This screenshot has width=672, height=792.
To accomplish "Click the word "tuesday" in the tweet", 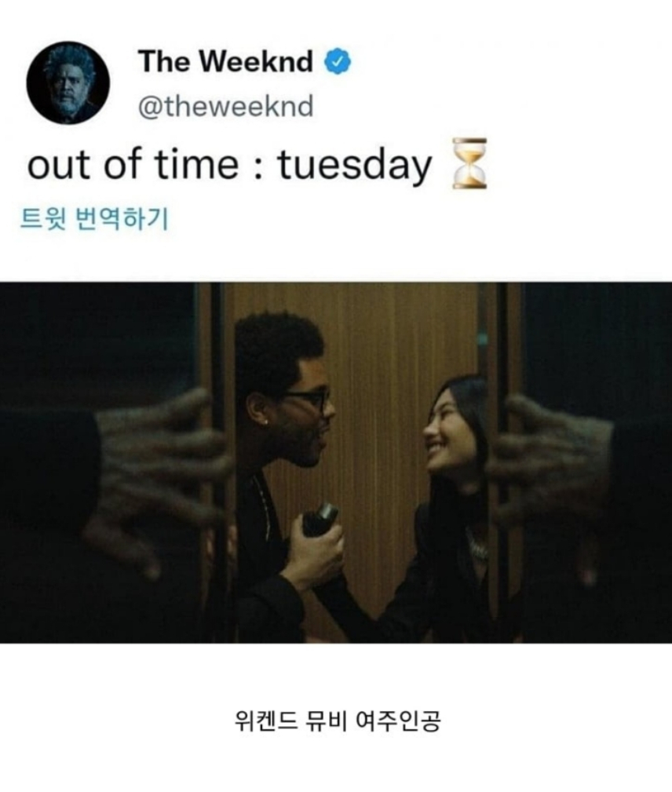I will pos(355,166).
